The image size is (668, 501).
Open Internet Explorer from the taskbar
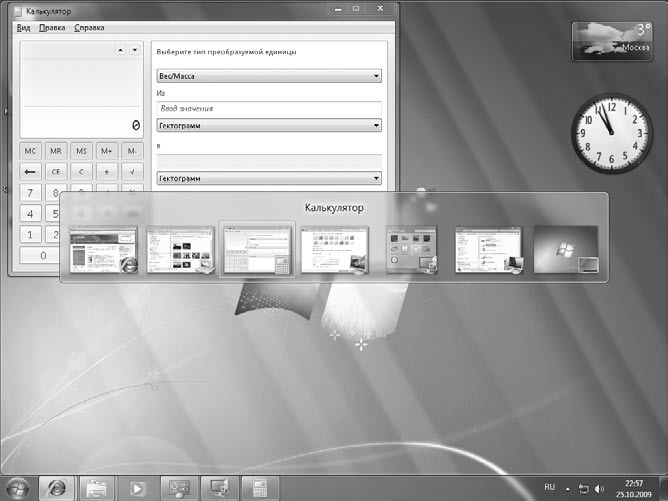point(56,489)
